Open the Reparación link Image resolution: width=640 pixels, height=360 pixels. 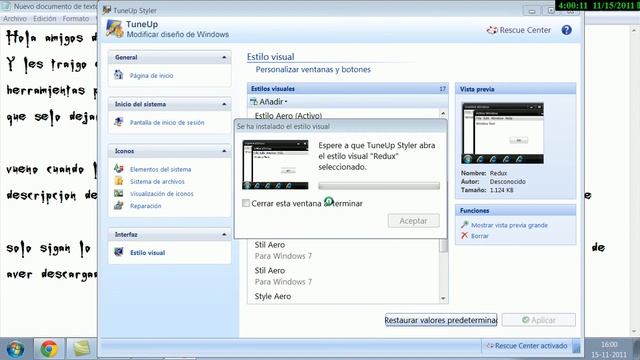[x=145, y=206]
